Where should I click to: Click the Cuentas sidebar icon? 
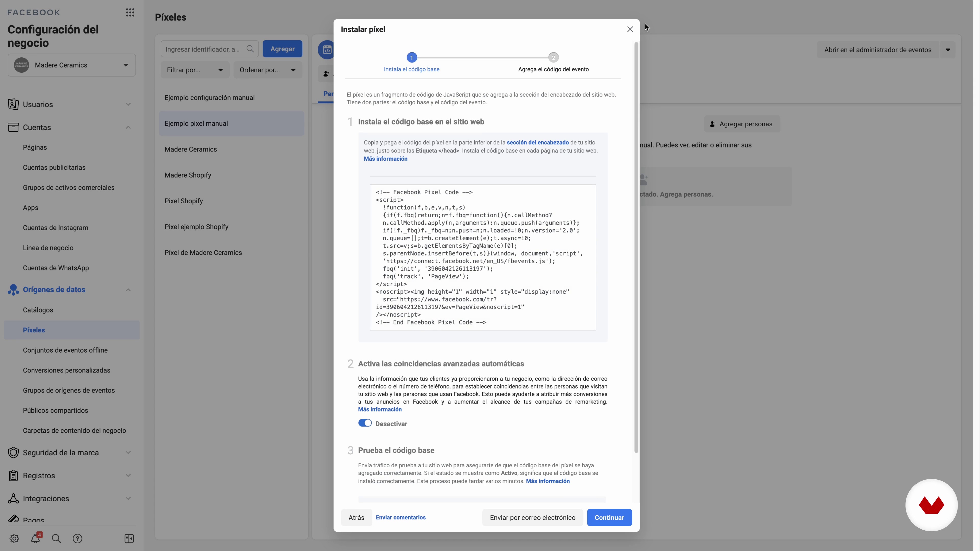click(x=13, y=127)
